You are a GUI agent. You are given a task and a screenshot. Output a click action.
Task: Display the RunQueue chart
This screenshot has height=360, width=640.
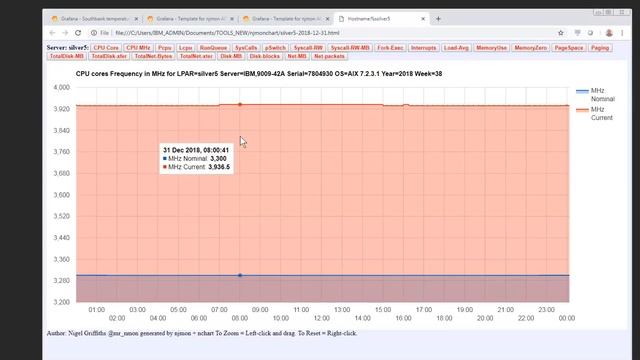[x=213, y=48]
